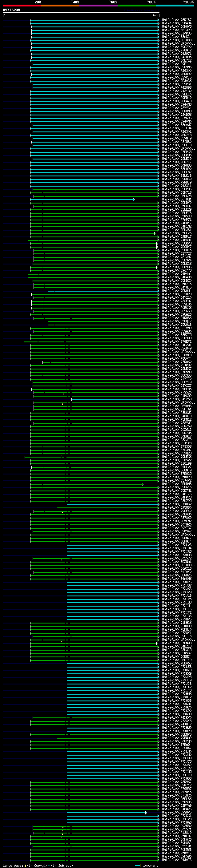
Task: Select hit UniRef100_C0HGV5
Action: (177, 26)
